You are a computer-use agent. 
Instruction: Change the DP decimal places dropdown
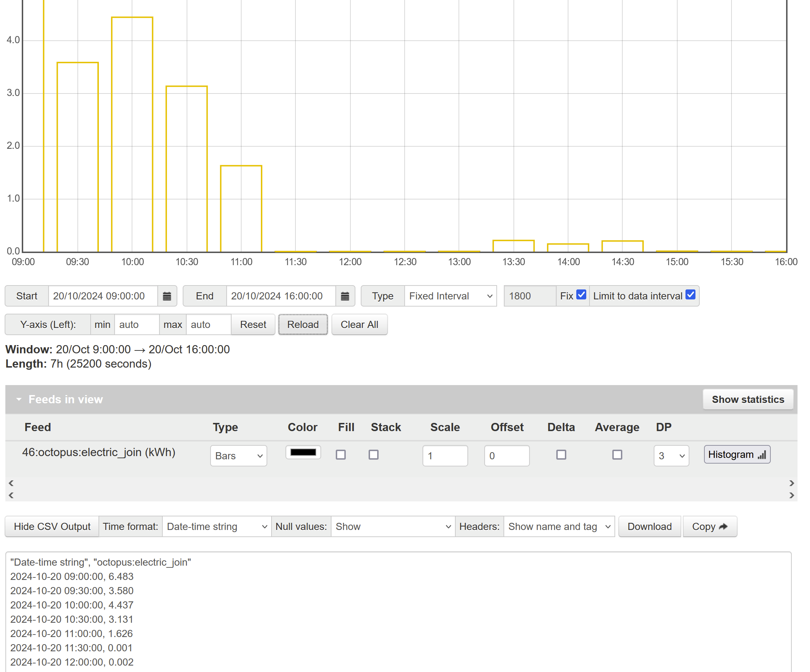tap(671, 456)
